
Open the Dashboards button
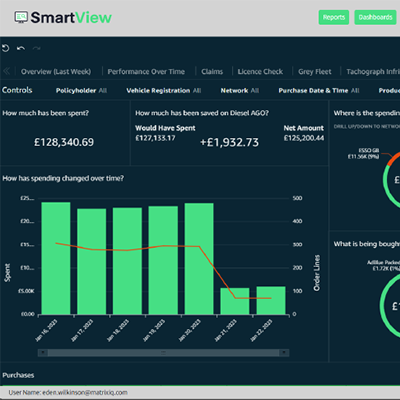click(x=375, y=17)
